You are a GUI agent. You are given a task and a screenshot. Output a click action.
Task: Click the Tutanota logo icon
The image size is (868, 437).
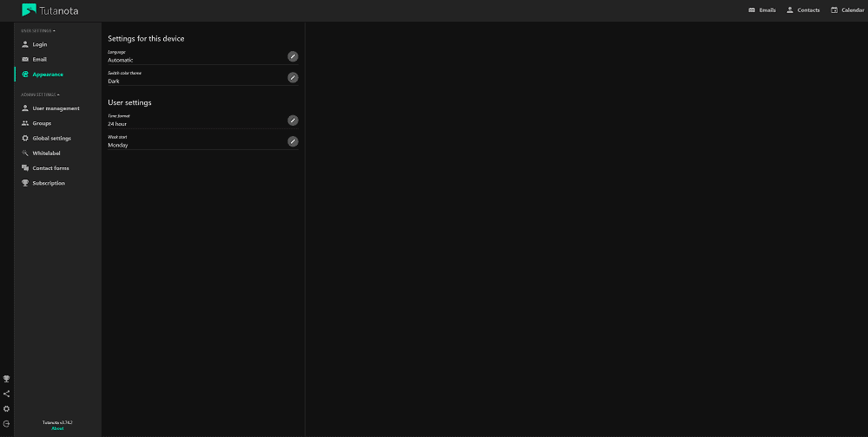[29, 10]
